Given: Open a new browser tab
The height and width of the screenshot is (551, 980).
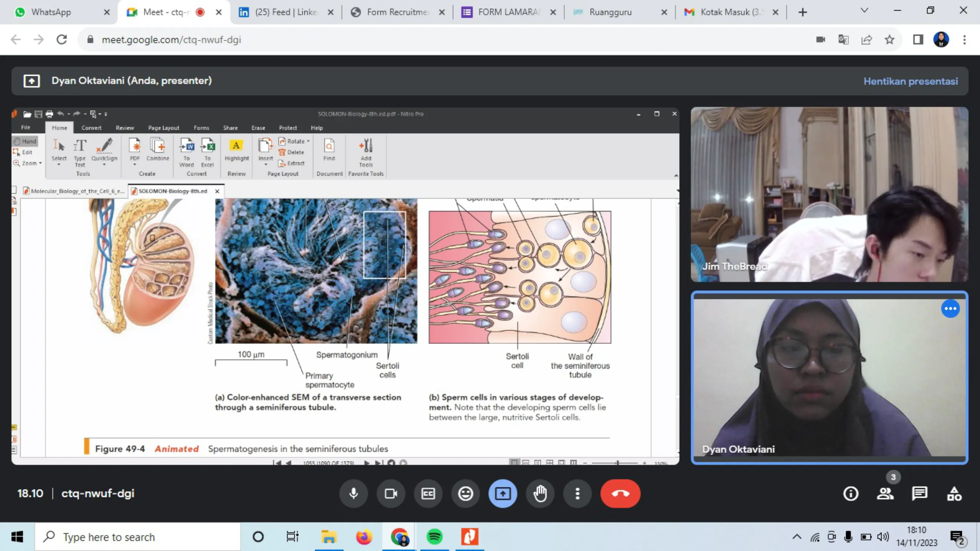Looking at the screenshot, I should click(x=802, y=12).
